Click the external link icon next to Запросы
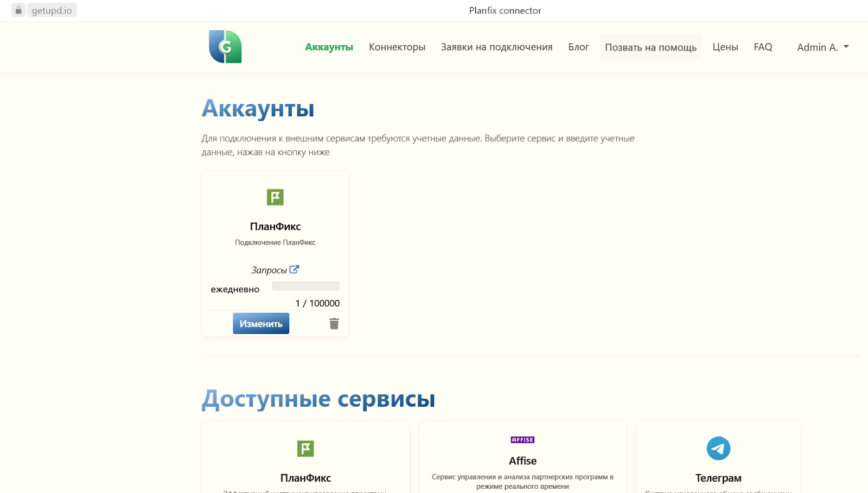The width and height of the screenshot is (868, 493). click(x=294, y=269)
